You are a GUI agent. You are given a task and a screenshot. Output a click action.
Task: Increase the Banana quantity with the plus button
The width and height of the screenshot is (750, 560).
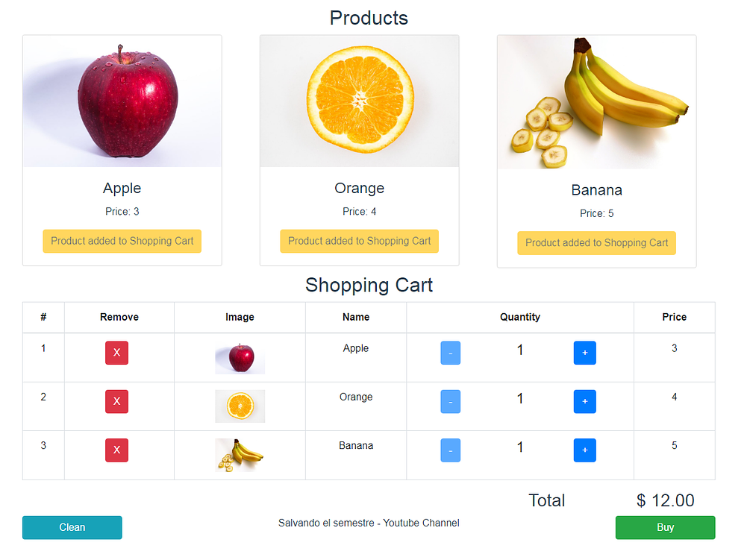584,450
